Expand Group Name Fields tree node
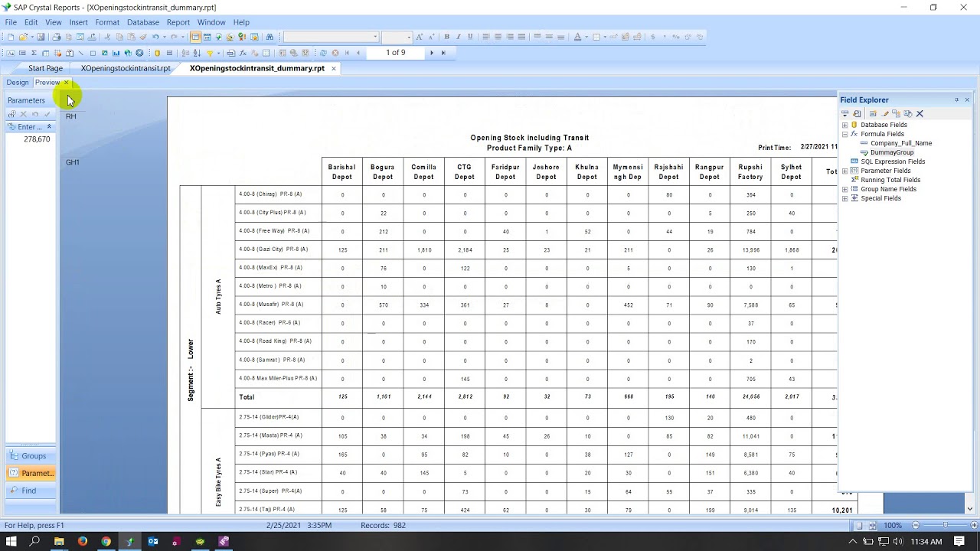Image resolution: width=980 pixels, height=551 pixels. pyautogui.click(x=844, y=189)
